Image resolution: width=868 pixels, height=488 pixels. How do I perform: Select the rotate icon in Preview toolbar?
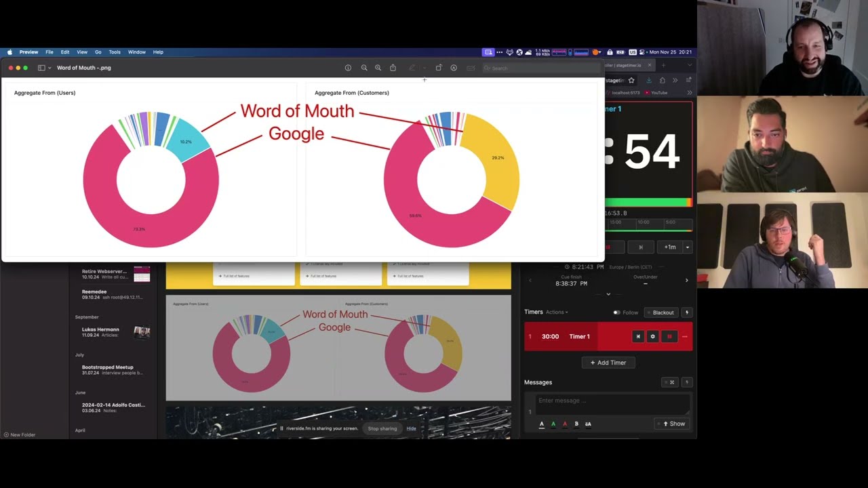coord(439,68)
